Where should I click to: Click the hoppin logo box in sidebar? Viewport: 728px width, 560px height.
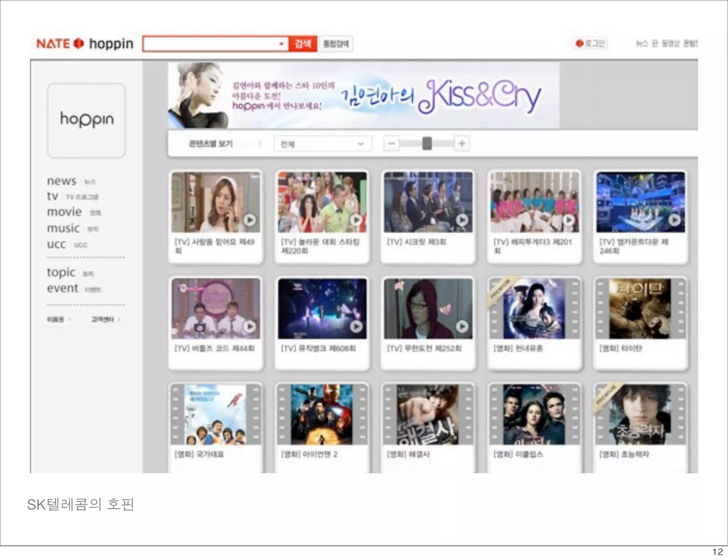click(86, 120)
